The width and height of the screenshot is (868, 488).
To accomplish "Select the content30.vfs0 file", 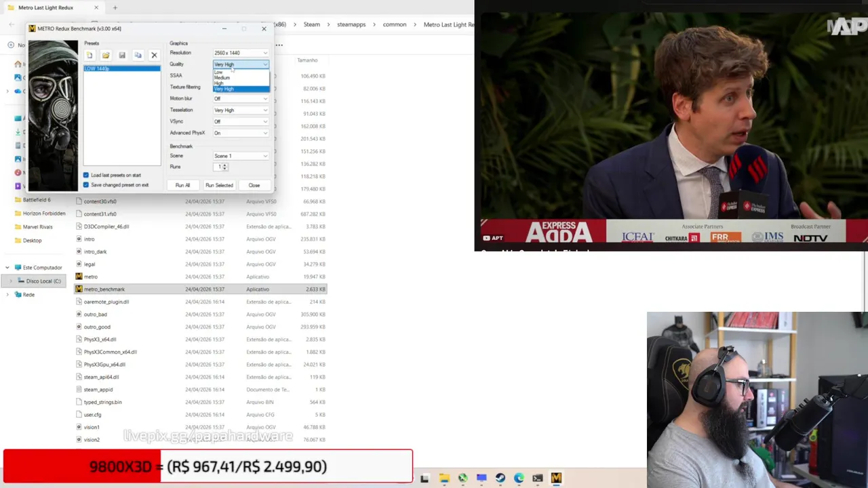I will coord(100,201).
